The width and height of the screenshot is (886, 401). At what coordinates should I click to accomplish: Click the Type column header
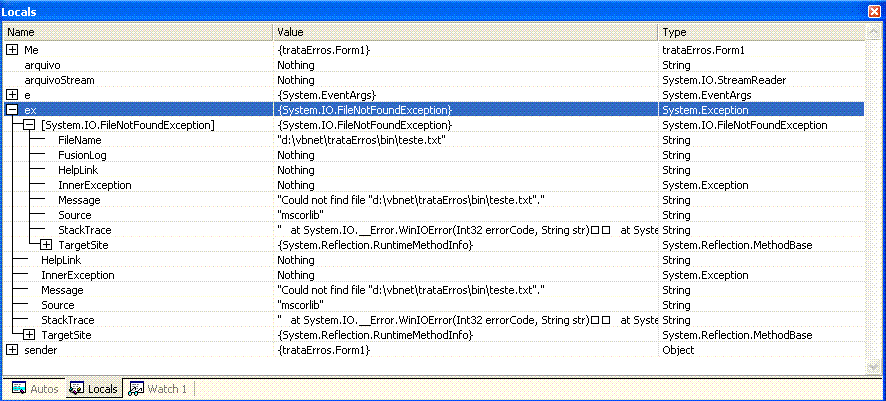(x=761, y=32)
